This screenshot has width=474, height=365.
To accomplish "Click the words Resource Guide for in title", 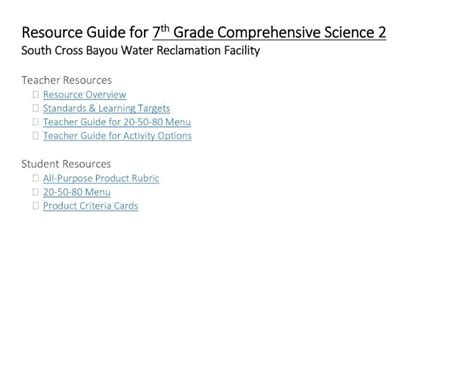I will (85, 33).
